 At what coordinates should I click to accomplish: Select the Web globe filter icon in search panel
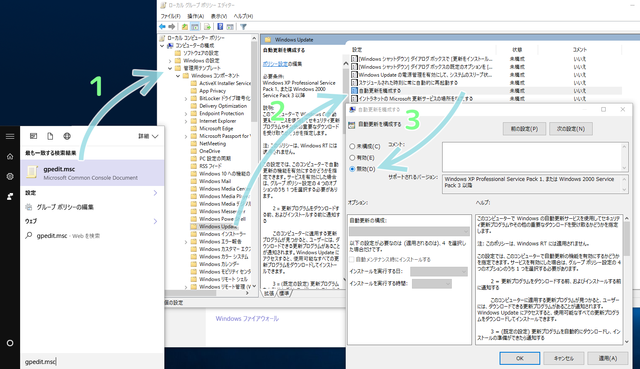tap(67, 136)
